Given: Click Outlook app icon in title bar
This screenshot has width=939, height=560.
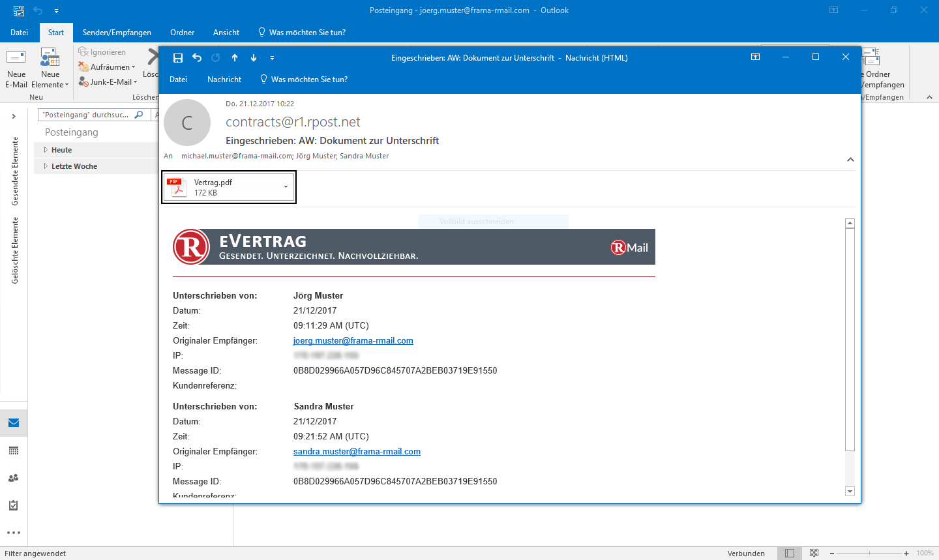Looking at the screenshot, I should (19, 10).
